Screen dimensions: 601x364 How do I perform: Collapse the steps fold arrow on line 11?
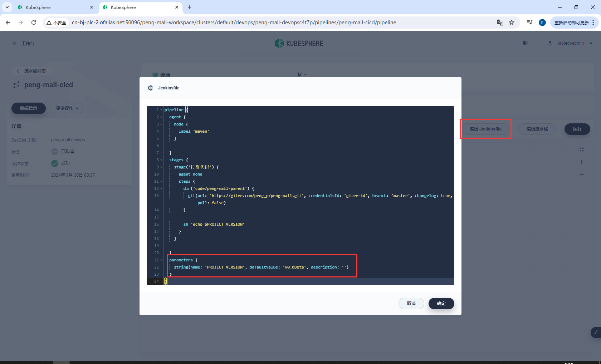coord(161,182)
